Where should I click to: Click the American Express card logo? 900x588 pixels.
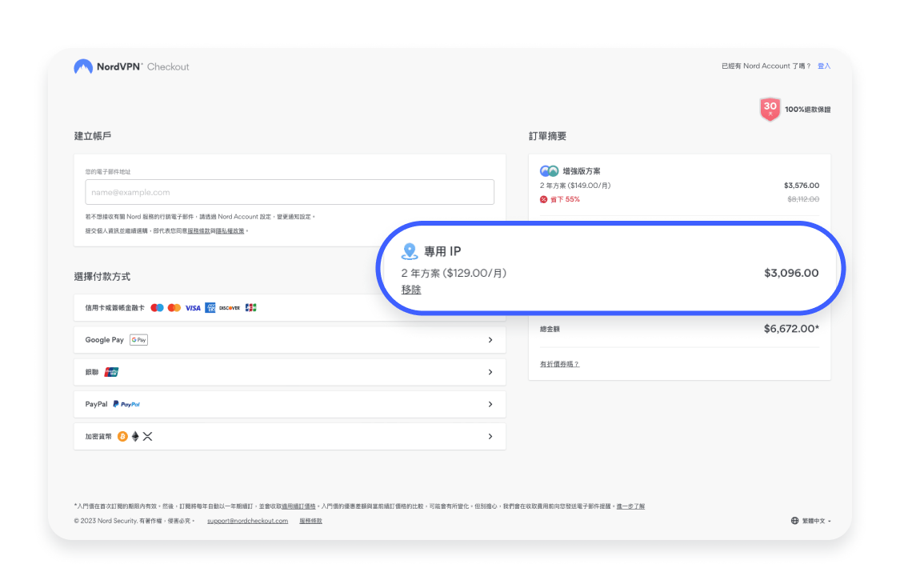tap(210, 308)
